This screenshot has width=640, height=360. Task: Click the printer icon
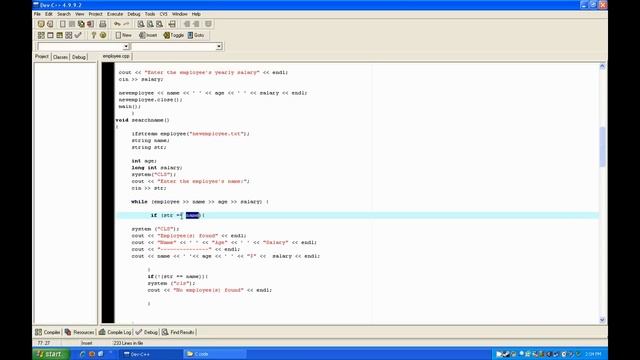pos(102,24)
